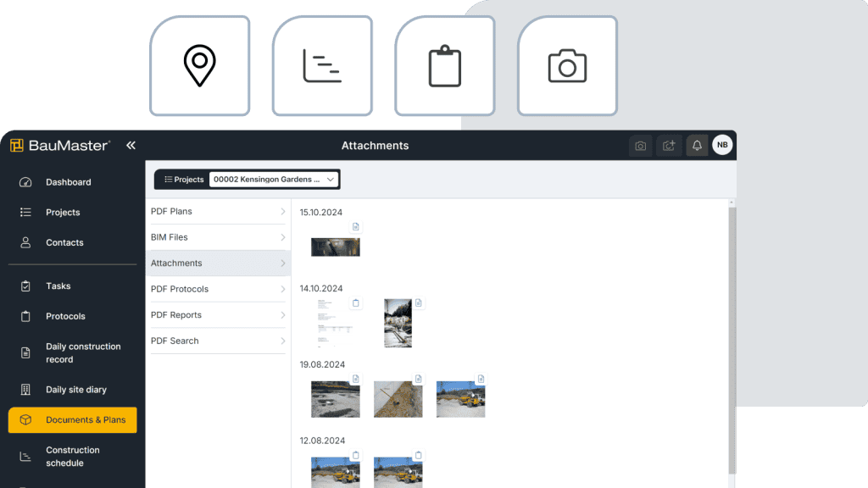Go to the Dashboard page
This screenshot has height=488, width=868.
click(69, 182)
